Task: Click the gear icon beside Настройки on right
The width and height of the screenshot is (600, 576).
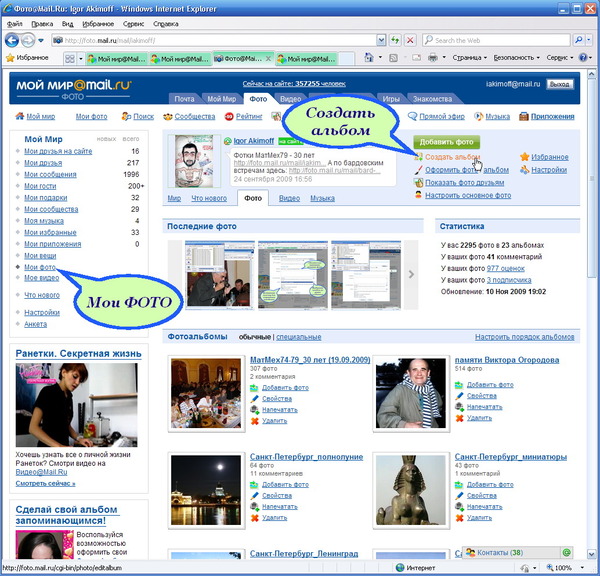Action: tap(525, 170)
